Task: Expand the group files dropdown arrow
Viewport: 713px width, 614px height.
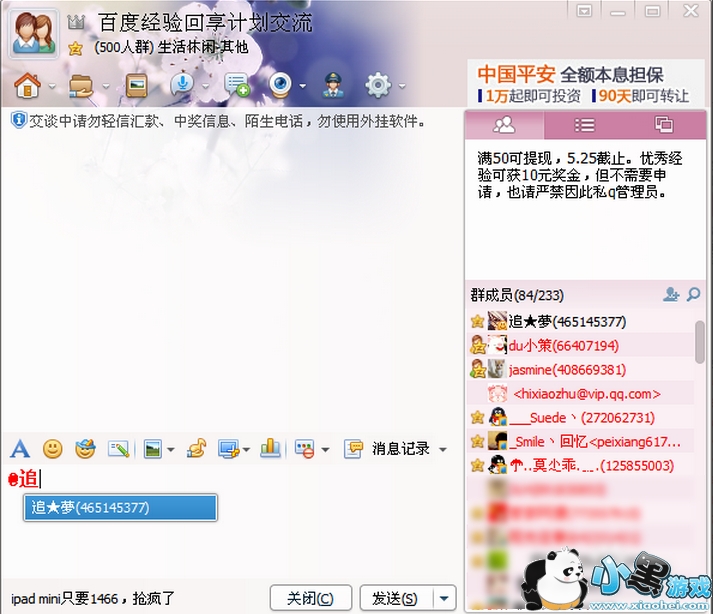Action: 106,86
